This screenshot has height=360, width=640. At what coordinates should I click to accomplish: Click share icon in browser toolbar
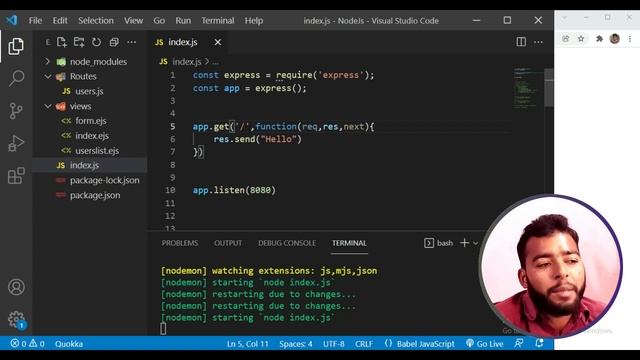566,39
